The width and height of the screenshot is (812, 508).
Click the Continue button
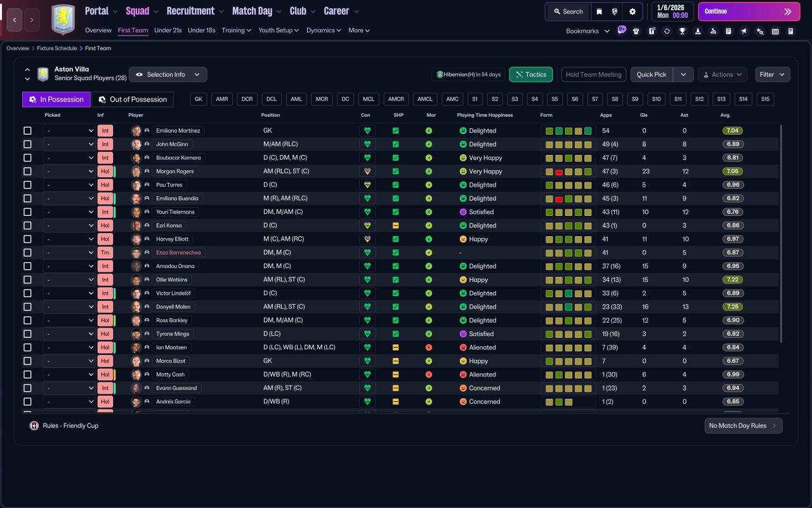pos(749,11)
